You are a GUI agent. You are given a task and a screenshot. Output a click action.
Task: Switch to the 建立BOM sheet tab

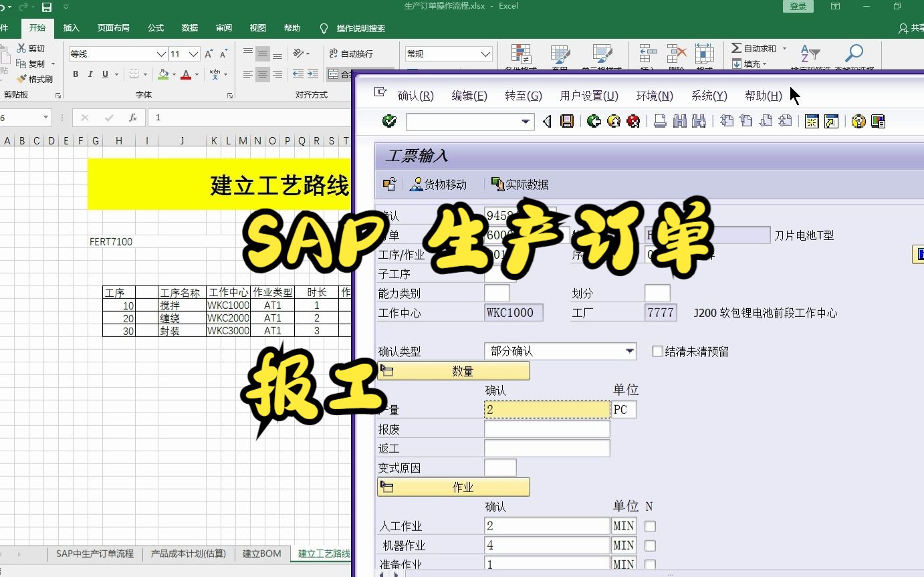pyautogui.click(x=261, y=554)
